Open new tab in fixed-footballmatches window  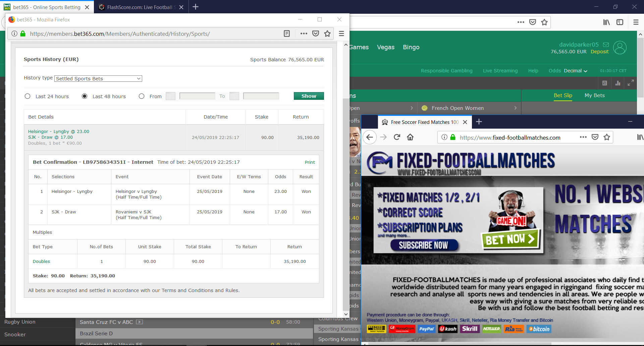(x=479, y=122)
